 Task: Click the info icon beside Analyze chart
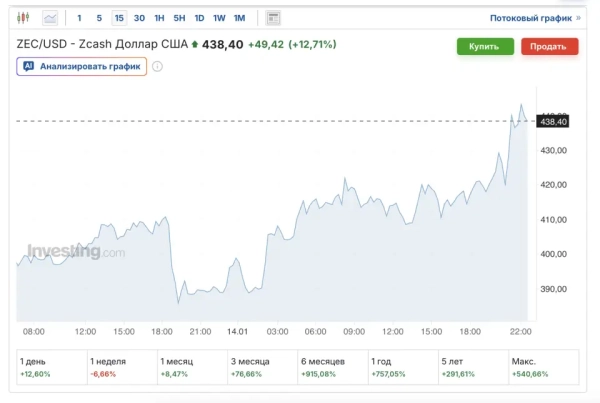click(x=157, y=67)
